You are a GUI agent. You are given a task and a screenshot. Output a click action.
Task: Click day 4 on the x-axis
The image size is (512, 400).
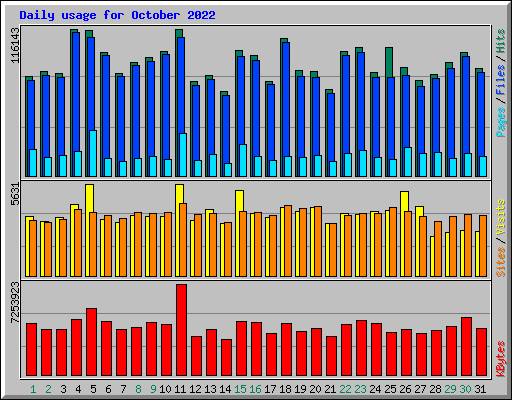coord(78,389)
